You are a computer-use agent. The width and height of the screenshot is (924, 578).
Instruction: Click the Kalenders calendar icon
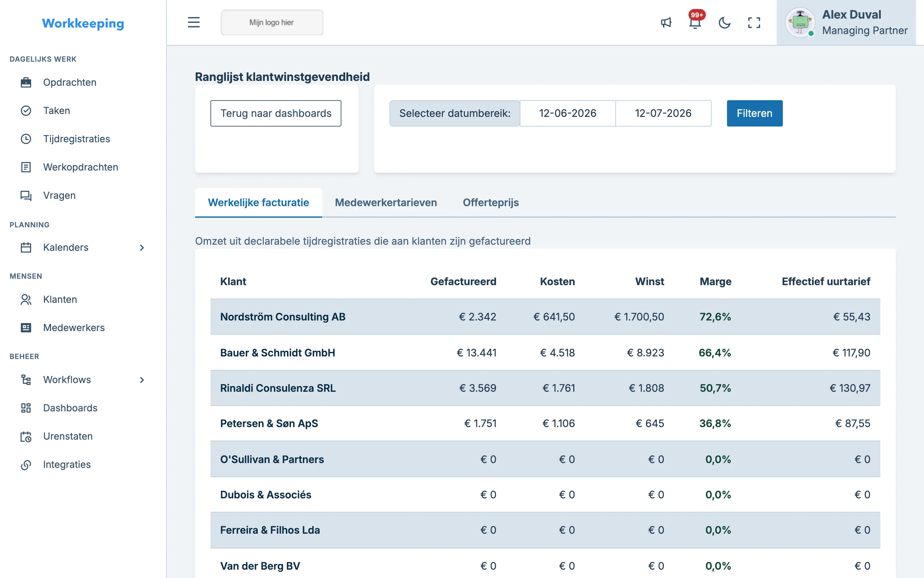pos(26,248)
